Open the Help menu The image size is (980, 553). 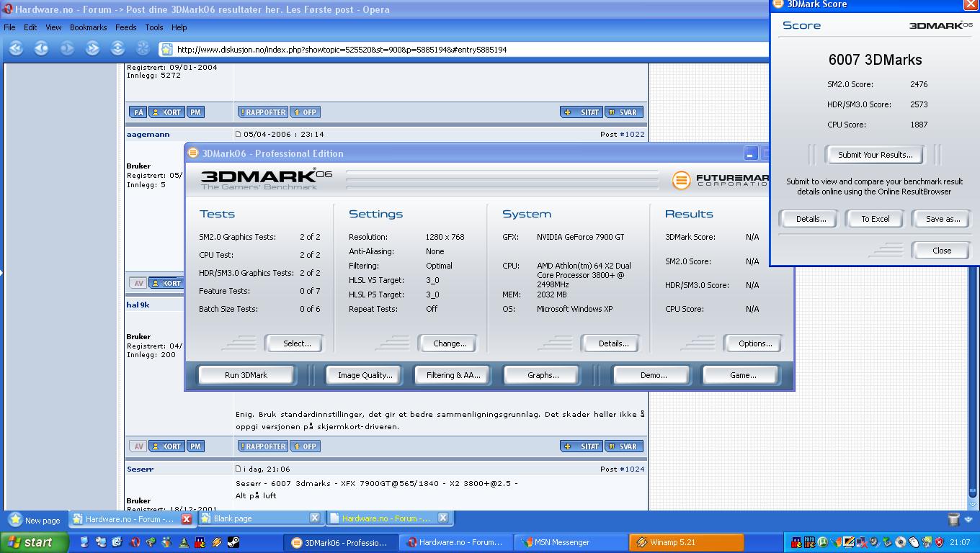(x=179, y=27)
